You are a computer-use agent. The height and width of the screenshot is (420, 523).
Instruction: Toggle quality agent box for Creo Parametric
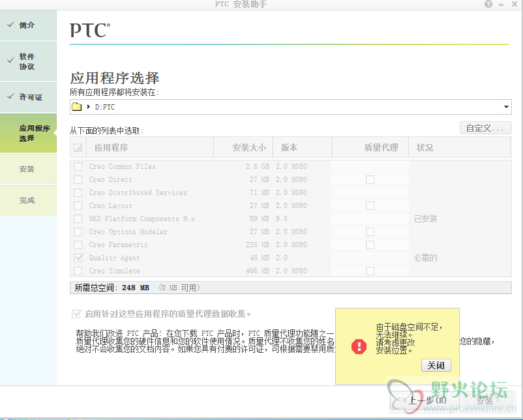coord(370,245)
